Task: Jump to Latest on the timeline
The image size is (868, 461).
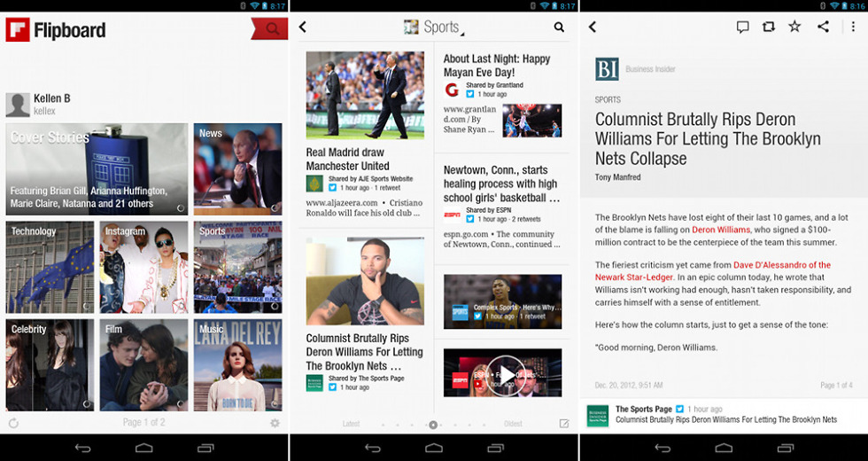Action: [351, 424]
